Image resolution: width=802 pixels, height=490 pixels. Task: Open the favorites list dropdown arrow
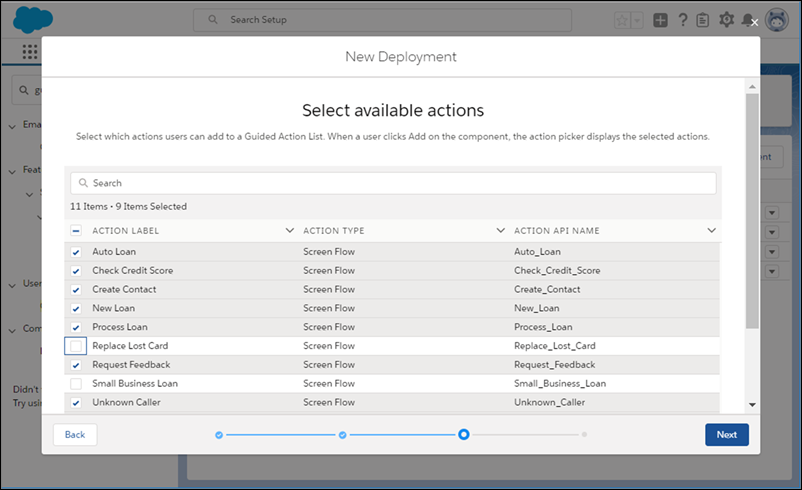tap(637, 20)
